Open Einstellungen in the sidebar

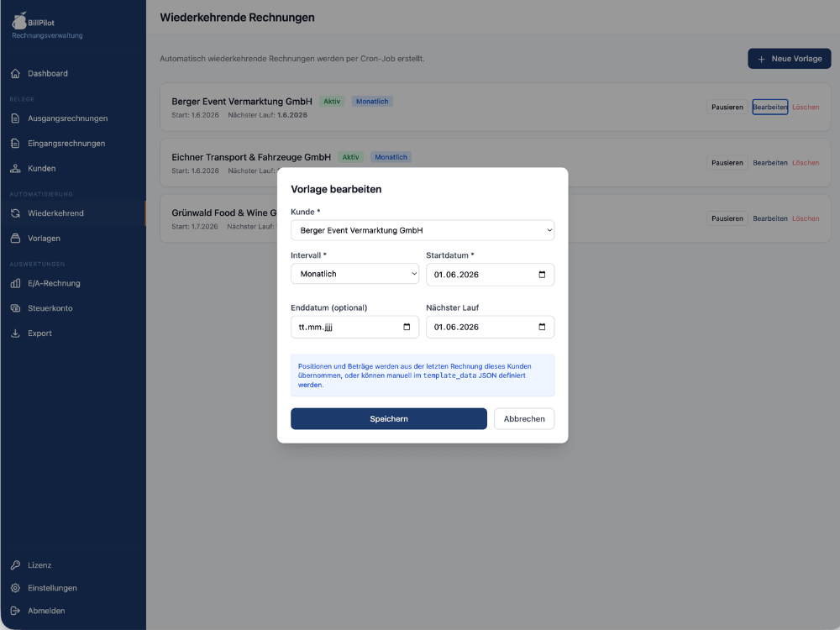[x=73, y=588]
